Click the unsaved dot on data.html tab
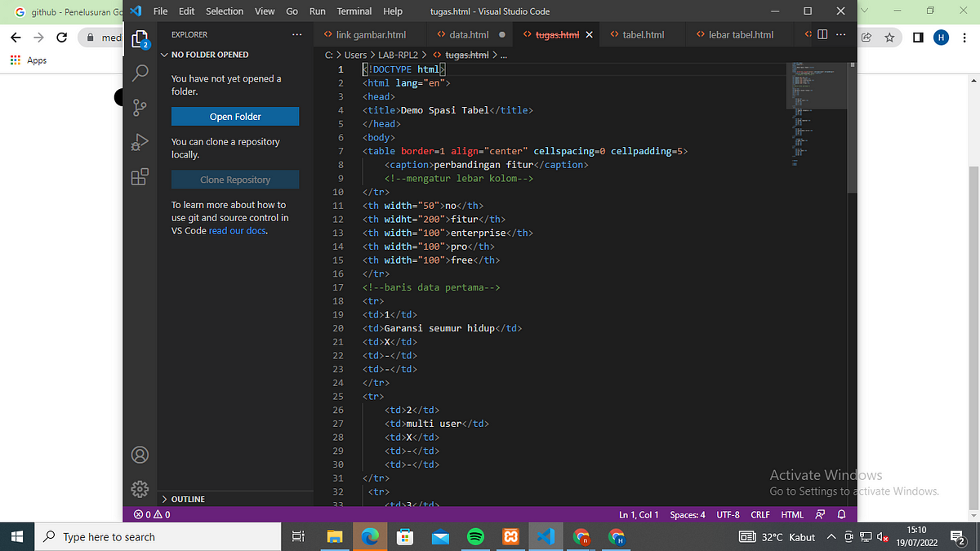 click(501, 35)
